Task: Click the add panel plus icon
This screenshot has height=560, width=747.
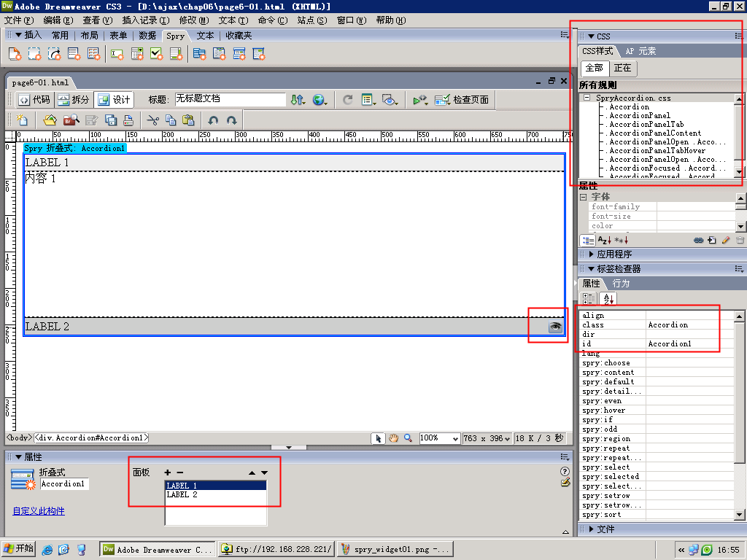Action: pos(168,472)
